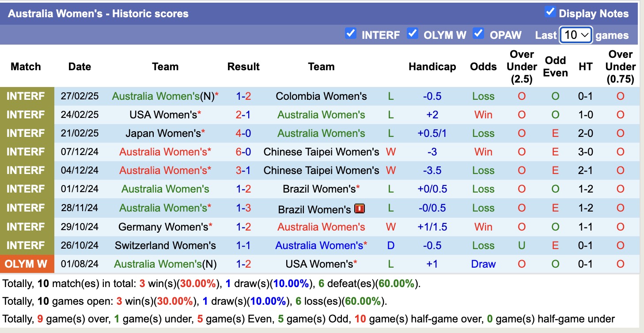Select the OLYM W match label

tap(27, 264)
